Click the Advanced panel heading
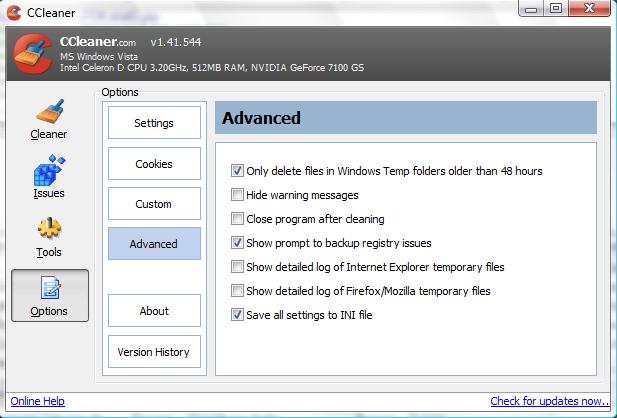 click(x=261, y=118)
